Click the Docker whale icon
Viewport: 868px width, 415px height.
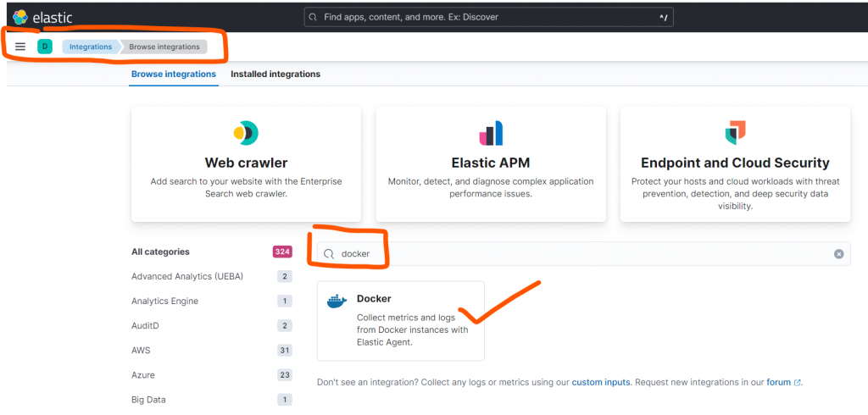pyautogui.click(x=337, y=302)
